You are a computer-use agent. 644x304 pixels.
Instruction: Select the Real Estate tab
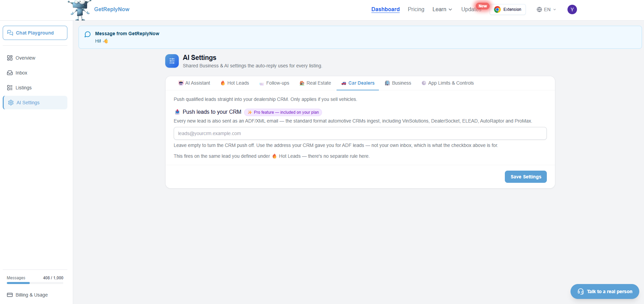tap(315, 83)
